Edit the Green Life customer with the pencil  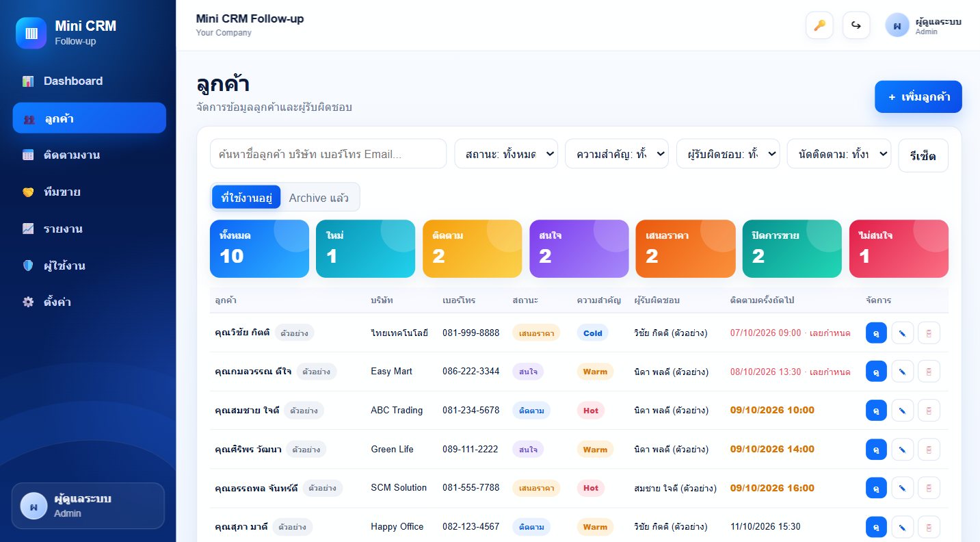click(903, 450)
